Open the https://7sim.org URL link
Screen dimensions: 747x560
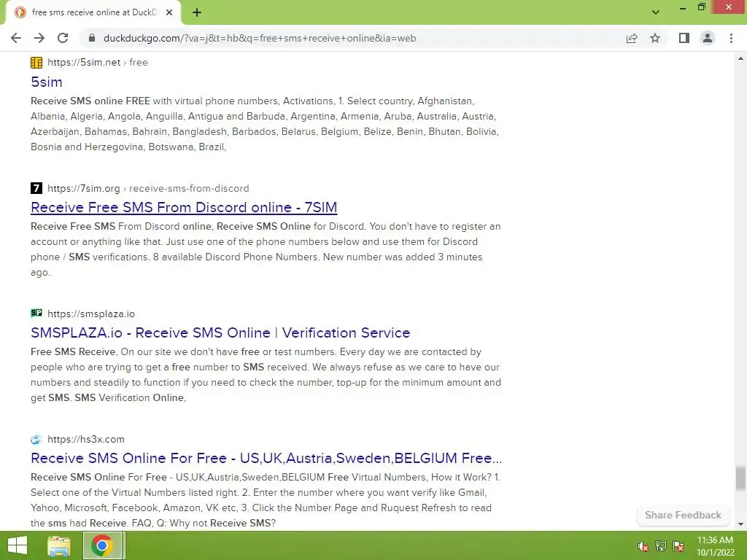pos(83,188)
